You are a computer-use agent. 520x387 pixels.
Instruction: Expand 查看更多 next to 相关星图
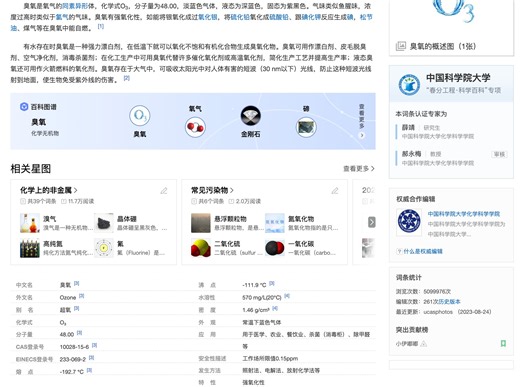click(359, 169)
